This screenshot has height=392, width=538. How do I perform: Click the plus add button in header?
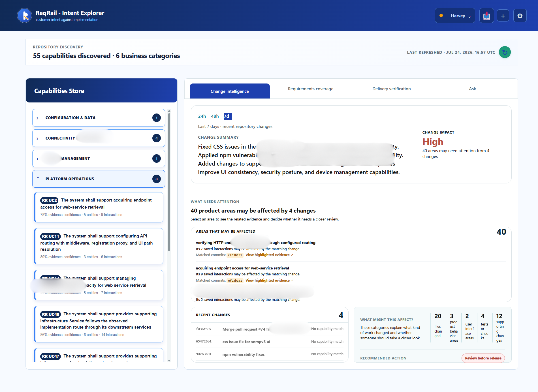[x=503, y=16]
